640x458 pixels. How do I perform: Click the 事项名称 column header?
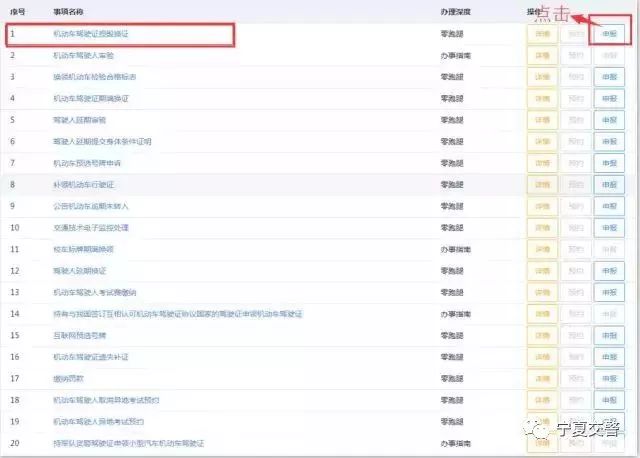click(68, 12)
